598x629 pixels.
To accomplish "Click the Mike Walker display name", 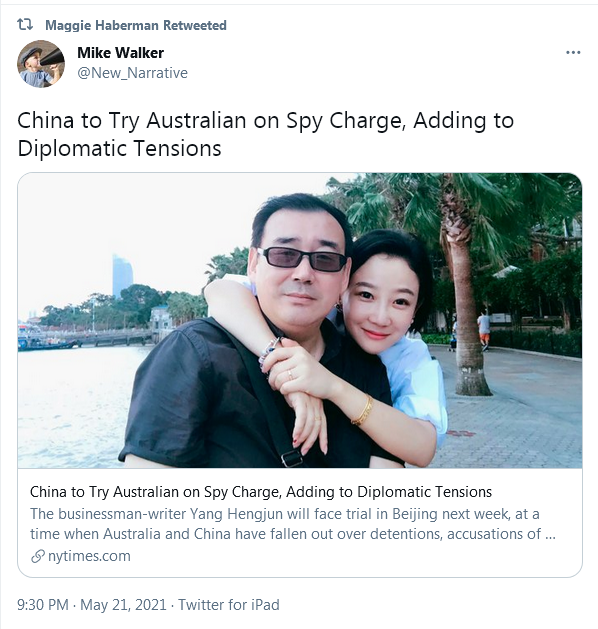I will [x=120, y=53].
